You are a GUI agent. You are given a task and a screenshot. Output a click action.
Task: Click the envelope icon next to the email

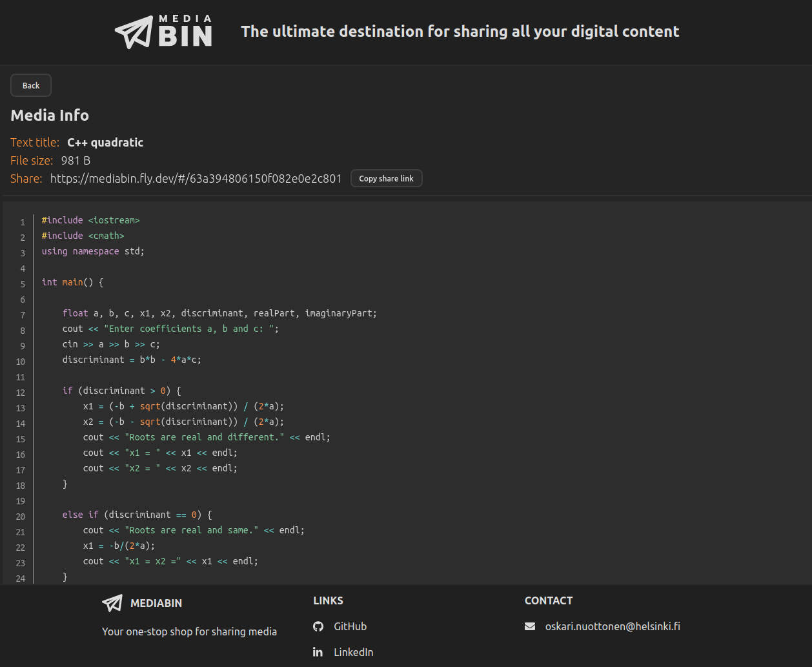pos(530,626)
